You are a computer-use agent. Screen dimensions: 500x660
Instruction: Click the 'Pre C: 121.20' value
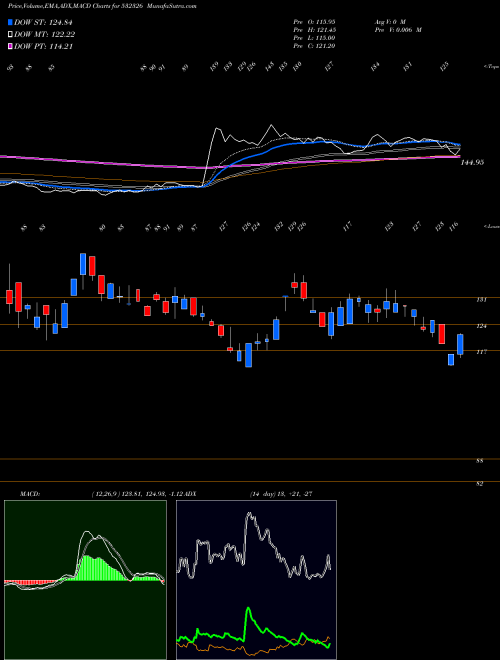pos(314,46)
